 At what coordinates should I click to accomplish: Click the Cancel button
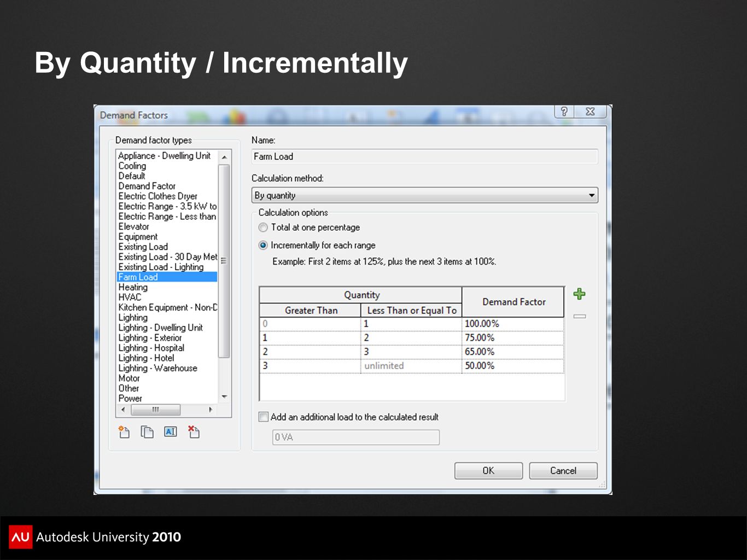coord(563,471)
